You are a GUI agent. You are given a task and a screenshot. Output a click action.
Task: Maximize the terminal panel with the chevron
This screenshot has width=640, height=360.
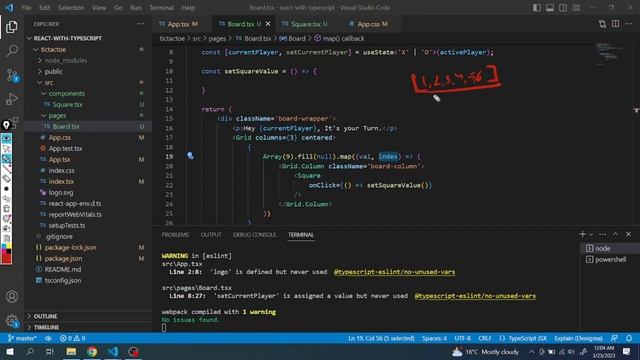point(616,234)
